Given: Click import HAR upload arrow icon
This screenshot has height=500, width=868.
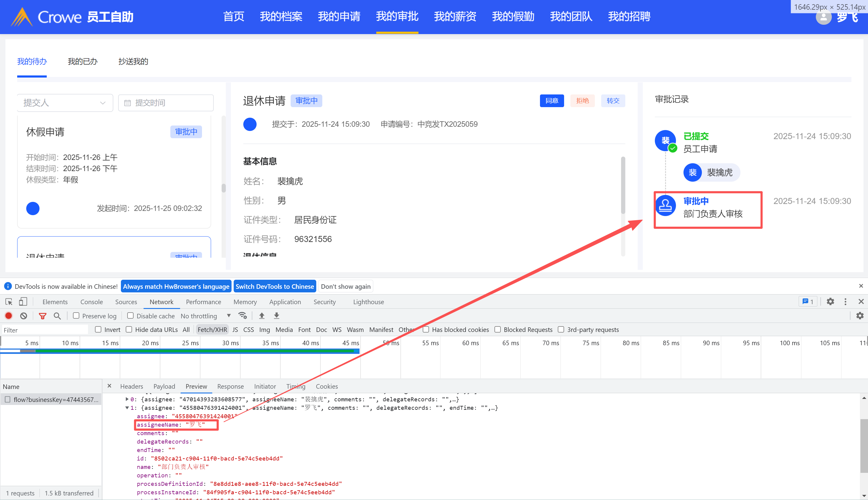Looking at the screenshot, I should [262, 316].
